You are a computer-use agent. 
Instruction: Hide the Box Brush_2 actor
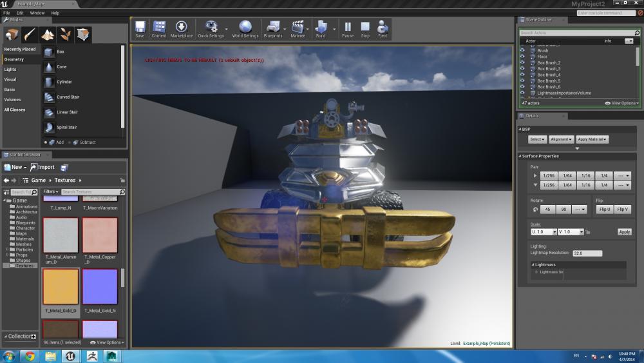pyautogui.click(x=522, y=63)
